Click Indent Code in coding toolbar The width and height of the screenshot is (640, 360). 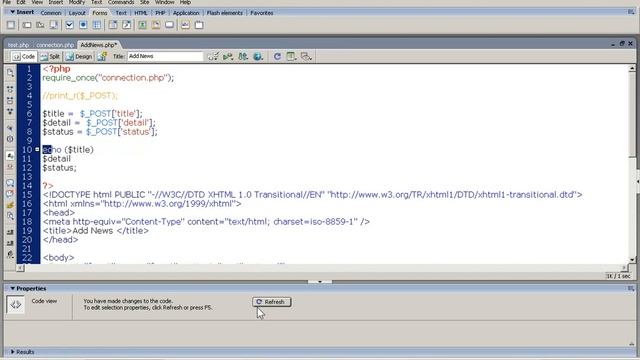[x=10, y=232]
